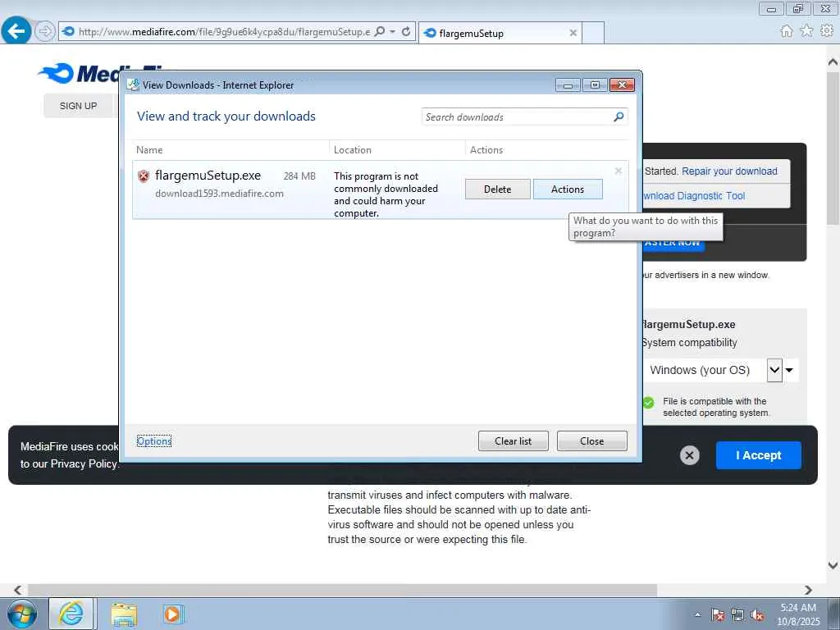Dismiss the cookie banner with round X
This screenshot has height=630, width=840.
(x=689, y=455)
